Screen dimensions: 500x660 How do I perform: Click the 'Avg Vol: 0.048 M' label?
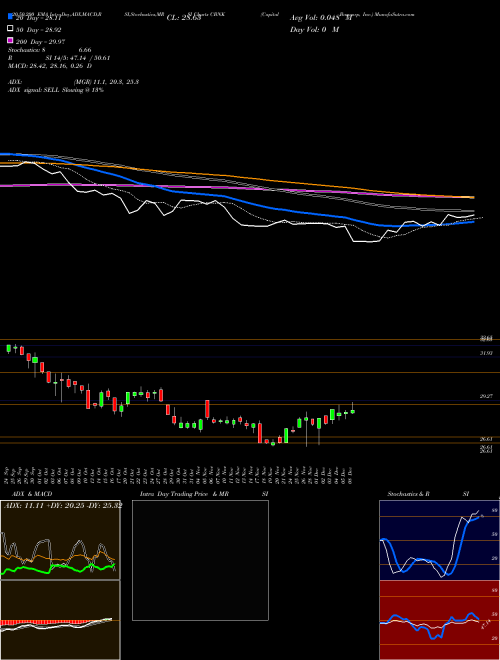[321, 18]
